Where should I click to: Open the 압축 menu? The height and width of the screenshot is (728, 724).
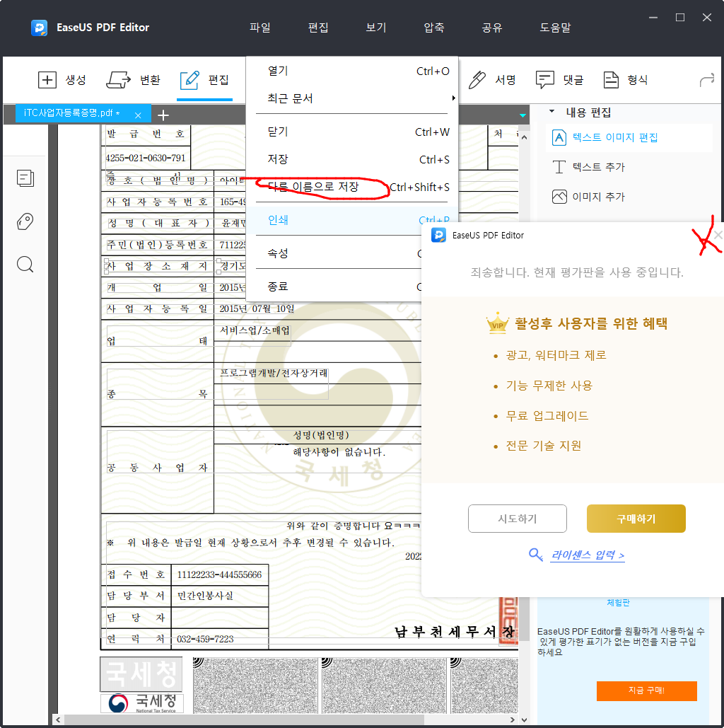pos(434,28)
